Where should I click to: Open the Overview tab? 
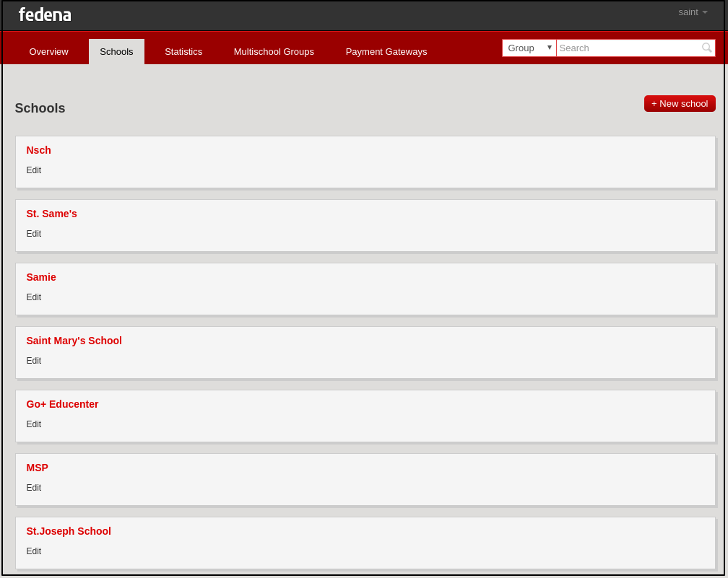pyautogui.click(x=48, y=52)
